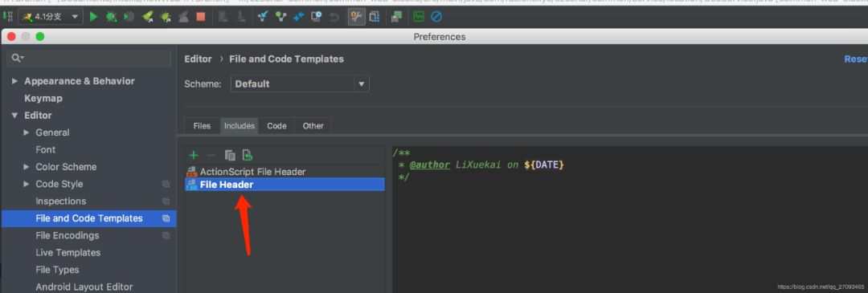This screenshot has height=293, width=868.
Task: Click the Run with Coverage icon
Action: point(129,17)
